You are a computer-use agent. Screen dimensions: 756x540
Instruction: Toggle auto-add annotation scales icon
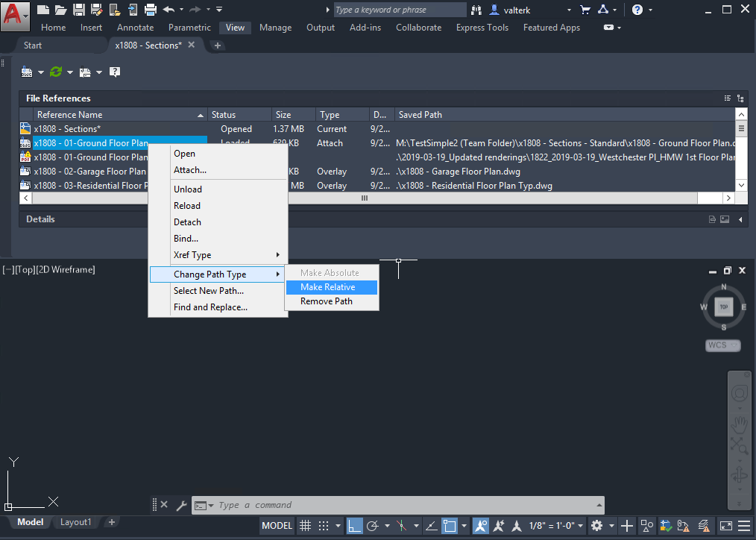click(x=499, y=526)
